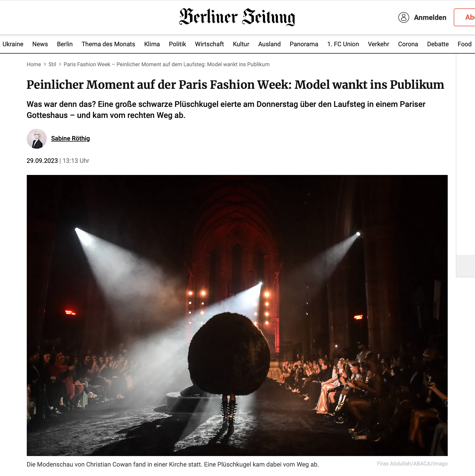
Task: Navigate to the Politik section
Action: click(x=177, y=44)
